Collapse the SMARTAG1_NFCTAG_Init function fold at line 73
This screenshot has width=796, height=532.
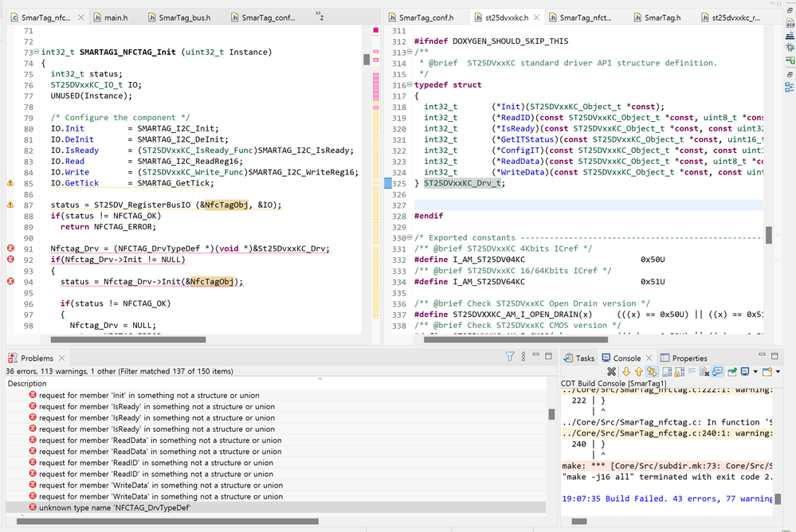[37, 53]
